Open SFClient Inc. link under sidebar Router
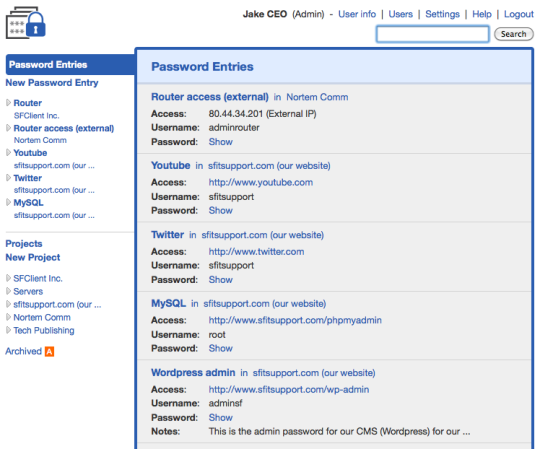Screen dimensions: 540x449 click(37, 116)
